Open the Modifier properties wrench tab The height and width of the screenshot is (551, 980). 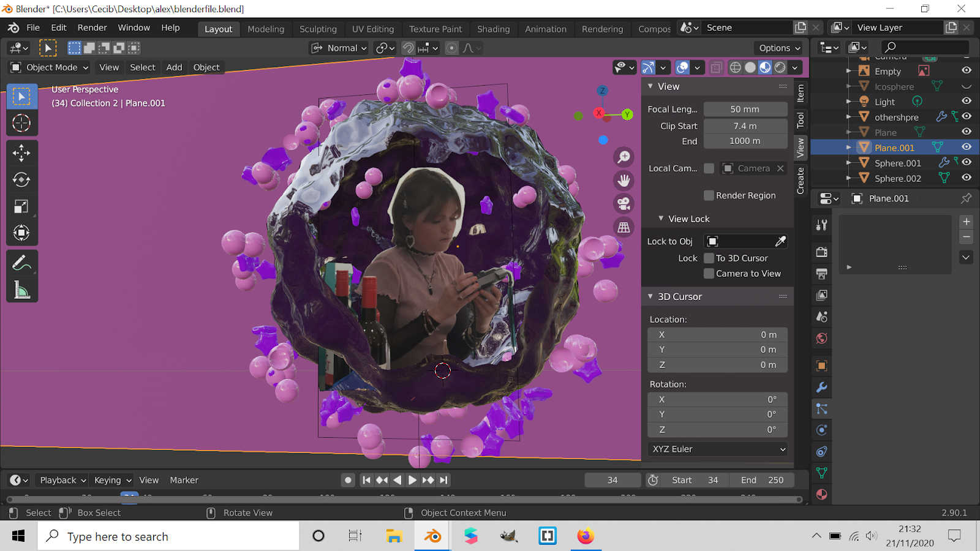click(822, 387)
